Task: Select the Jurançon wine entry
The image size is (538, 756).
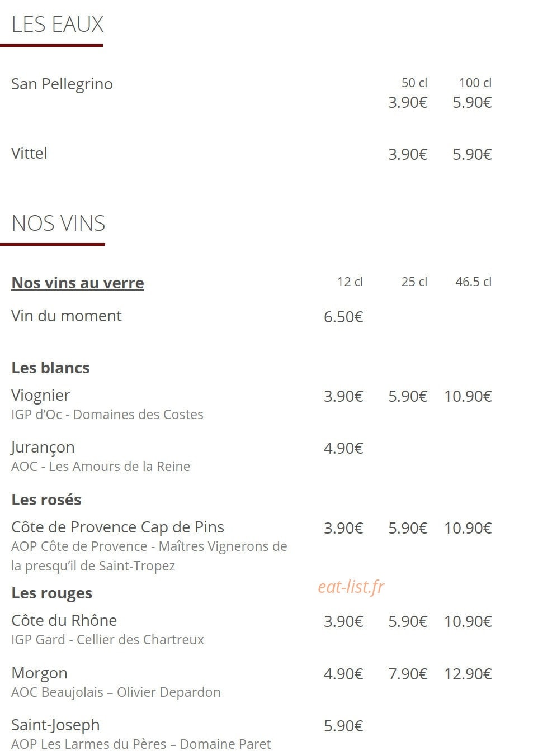Action: [43, 448]
